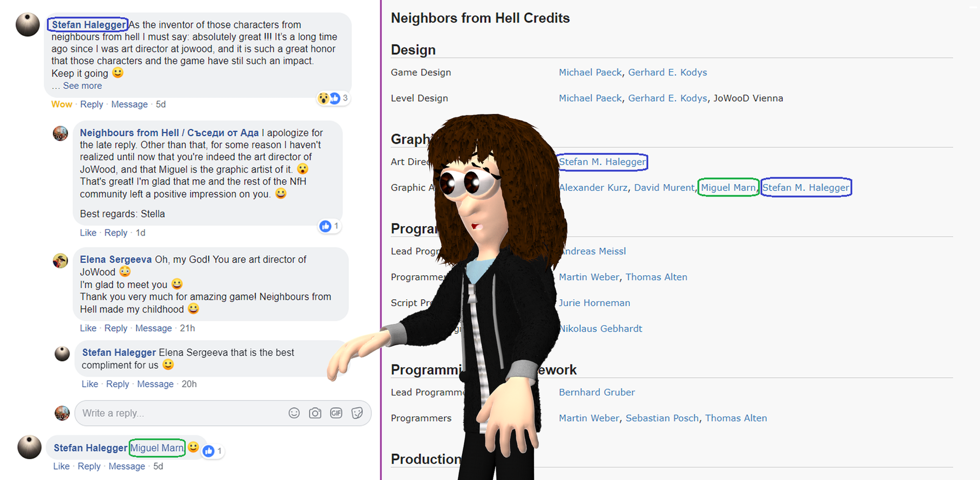Attach a photo using the camera icon
980x480 pixels.
(315, 413)
